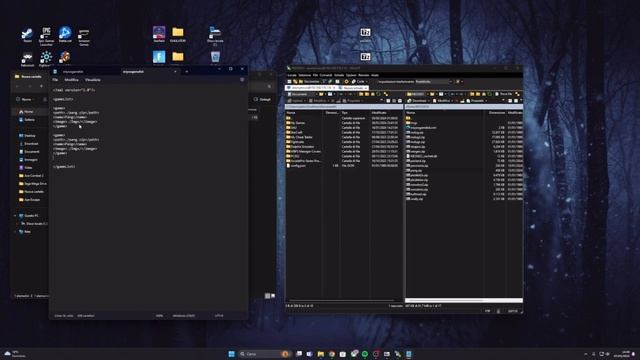The image size is (640, 360).
Task: Open the local Documenti drive dropdown
Action: pyautogui.click(x=302, y=94)
